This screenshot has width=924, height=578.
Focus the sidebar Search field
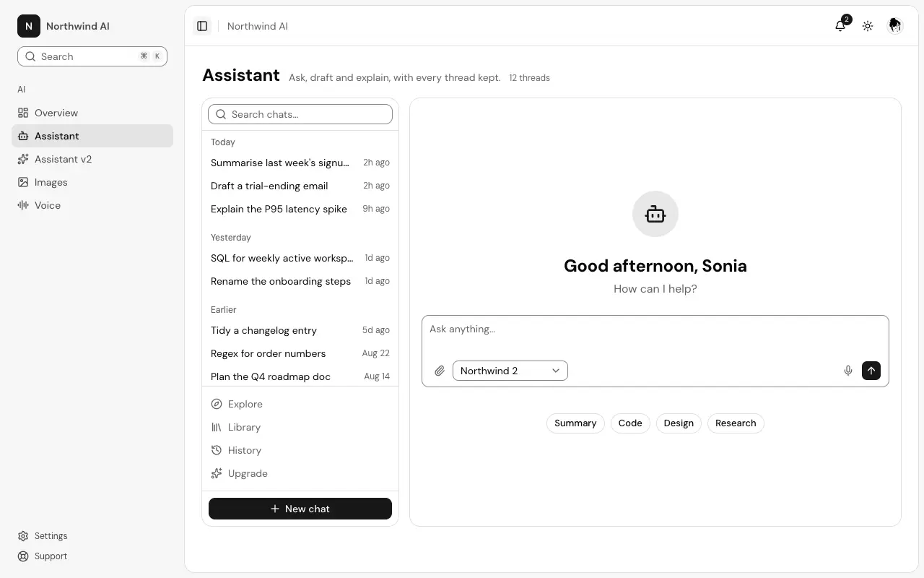[x=92, y=56]
